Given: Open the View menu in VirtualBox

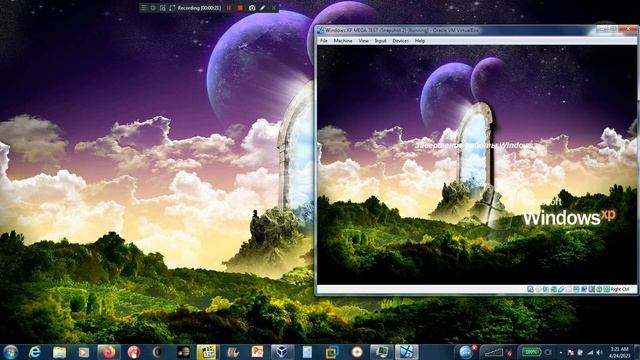Looking at the screenshot, I should (x=363, y=41).
